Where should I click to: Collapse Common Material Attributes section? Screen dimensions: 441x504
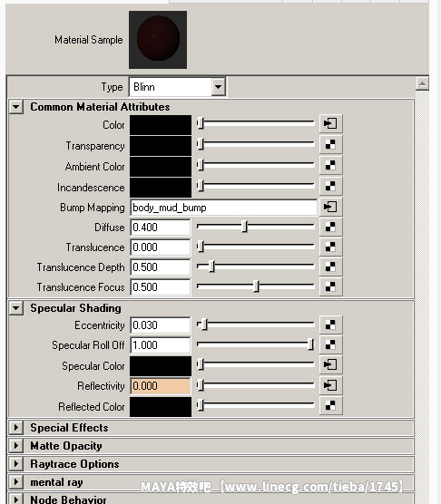click(15, 107)
